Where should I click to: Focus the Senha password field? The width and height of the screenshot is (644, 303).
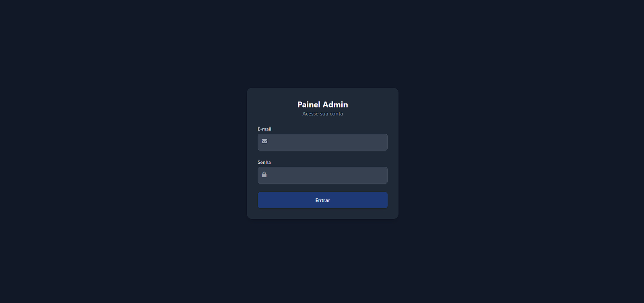coord(326,175)
